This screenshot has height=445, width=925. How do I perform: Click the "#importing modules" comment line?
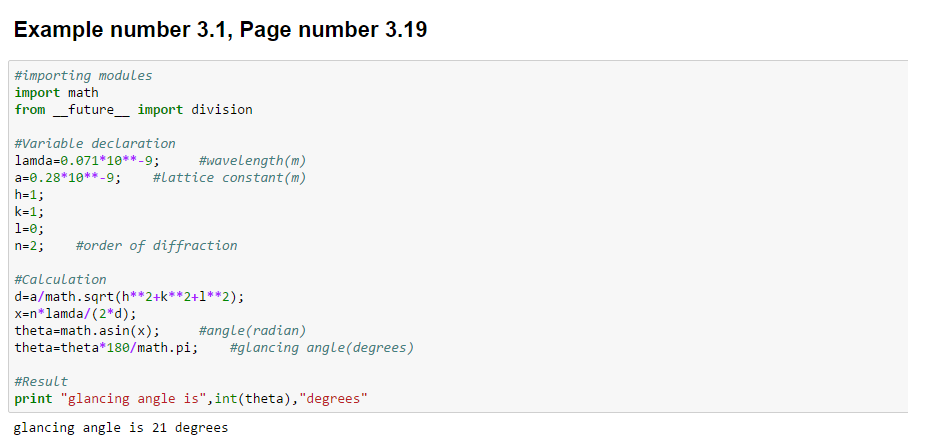point(83,75)
